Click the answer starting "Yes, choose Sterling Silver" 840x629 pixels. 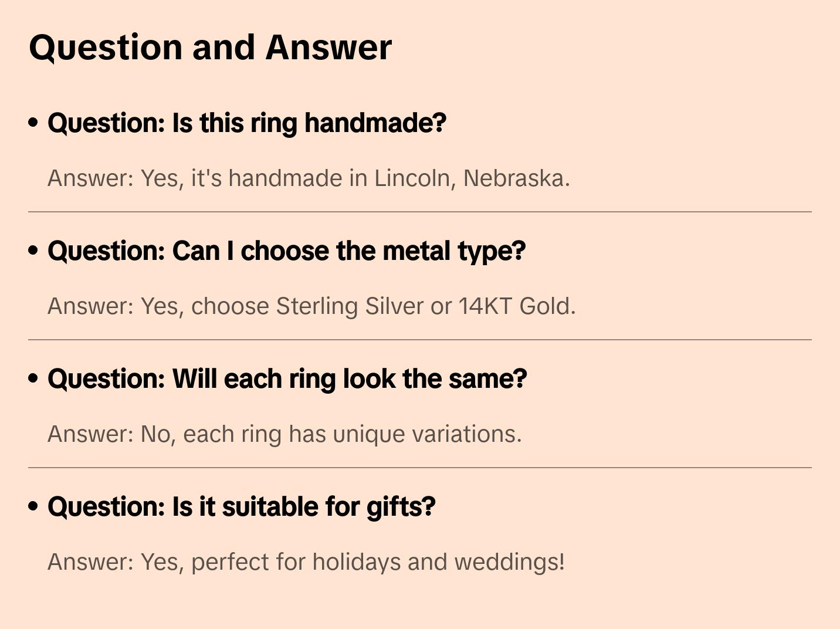point(311,306)
